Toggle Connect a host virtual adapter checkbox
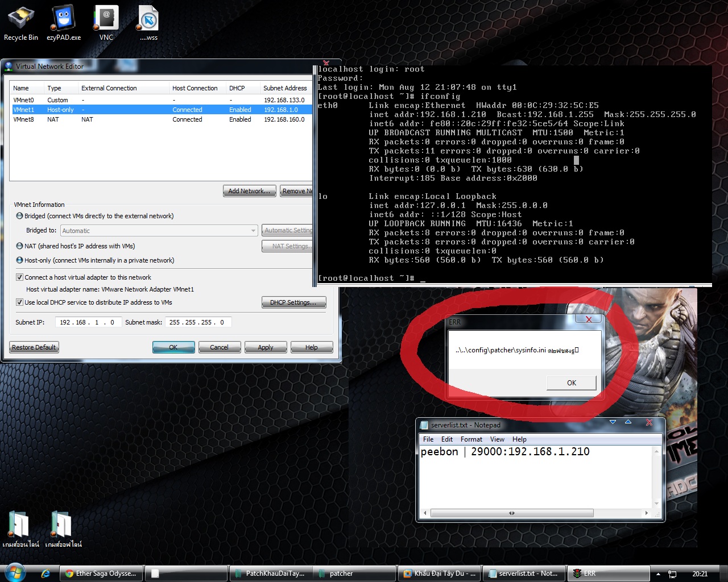Screen dimensions: 728x582 [19, 277]
